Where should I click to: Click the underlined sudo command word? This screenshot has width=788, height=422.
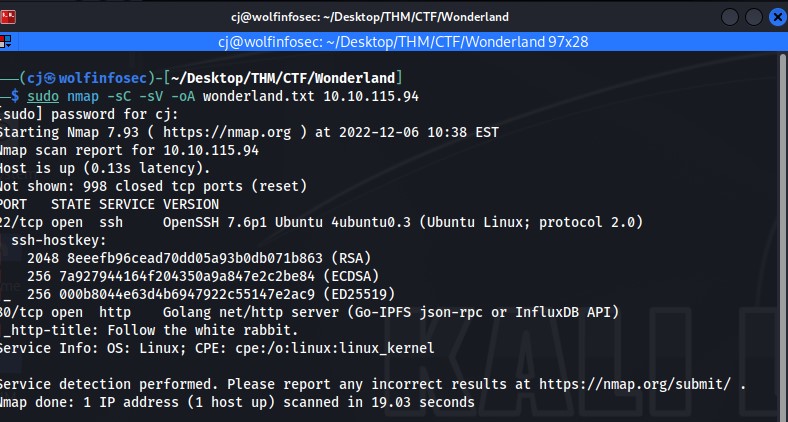click(x=43, y=96)
